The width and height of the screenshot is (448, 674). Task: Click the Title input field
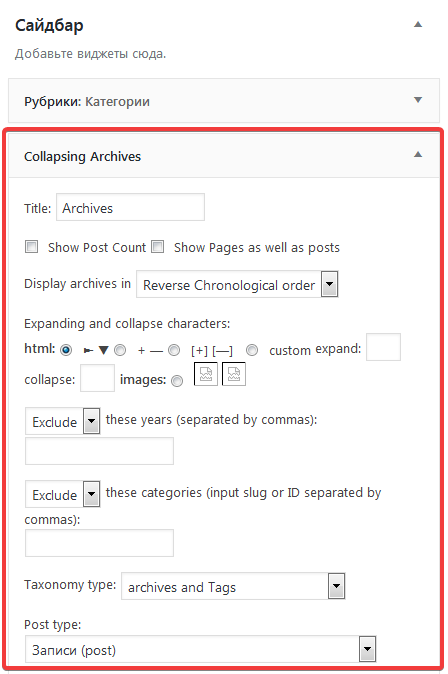(x=130, y=207)
